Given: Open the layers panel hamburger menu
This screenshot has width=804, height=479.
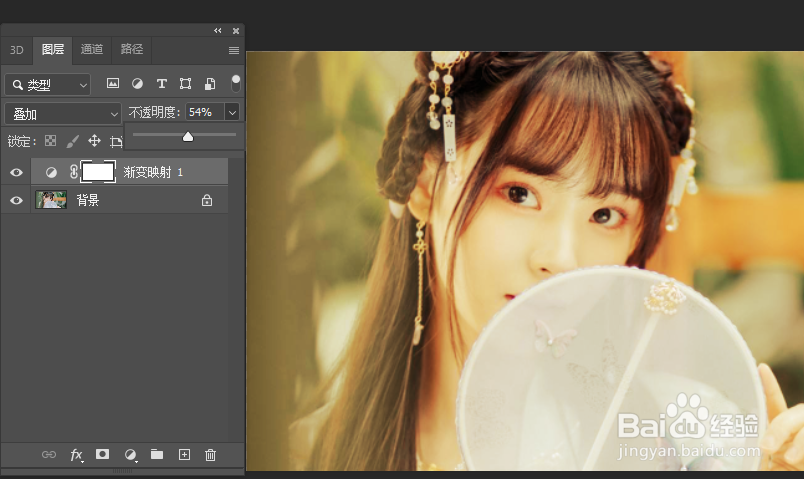Looking at the screenshot, I should [x=234, y=50].
